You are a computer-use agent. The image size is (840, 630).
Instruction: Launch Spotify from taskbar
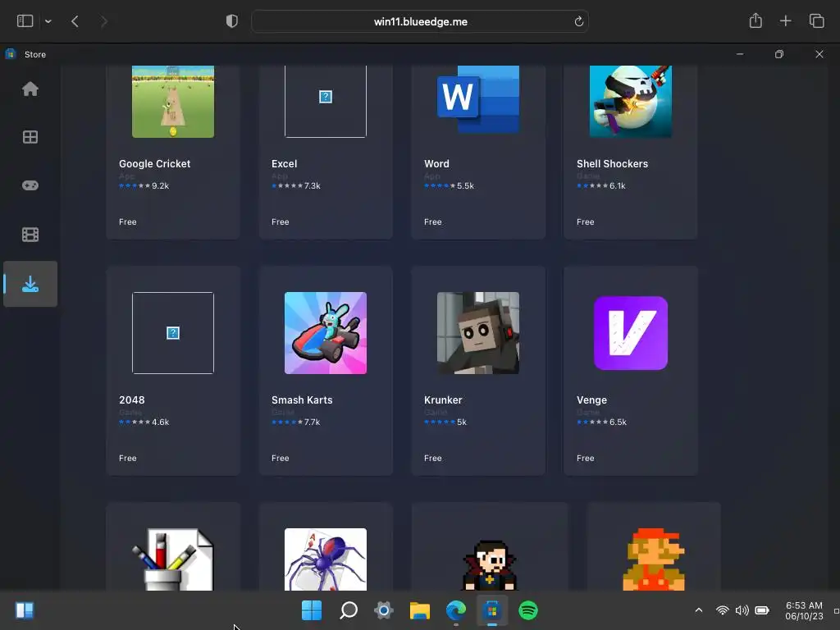pos(528,610)
